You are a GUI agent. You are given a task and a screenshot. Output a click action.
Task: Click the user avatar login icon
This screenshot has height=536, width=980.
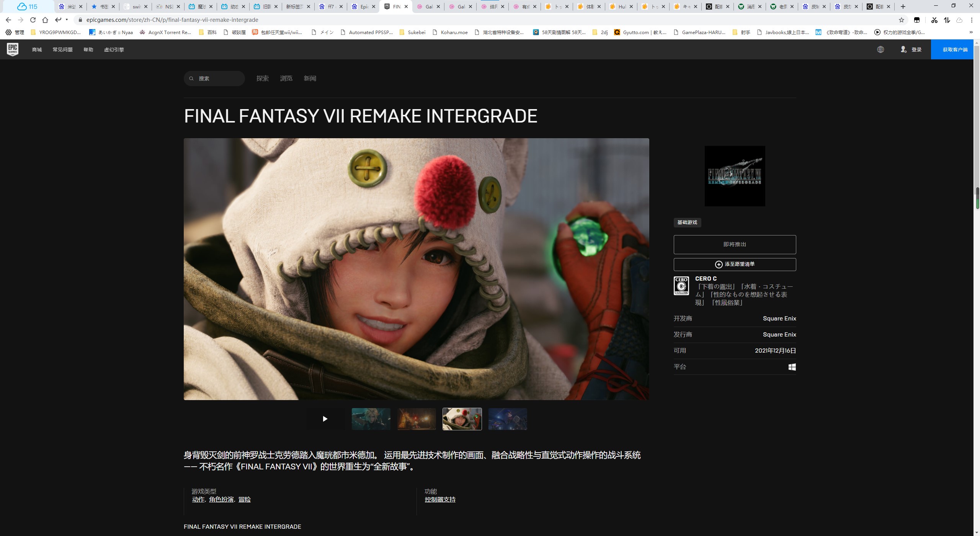coord(903,49)
